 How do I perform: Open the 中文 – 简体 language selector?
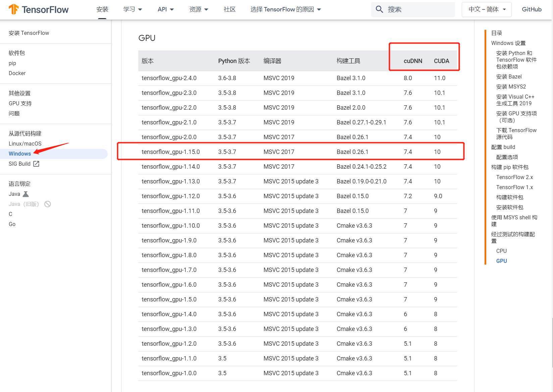pos(487,9)
